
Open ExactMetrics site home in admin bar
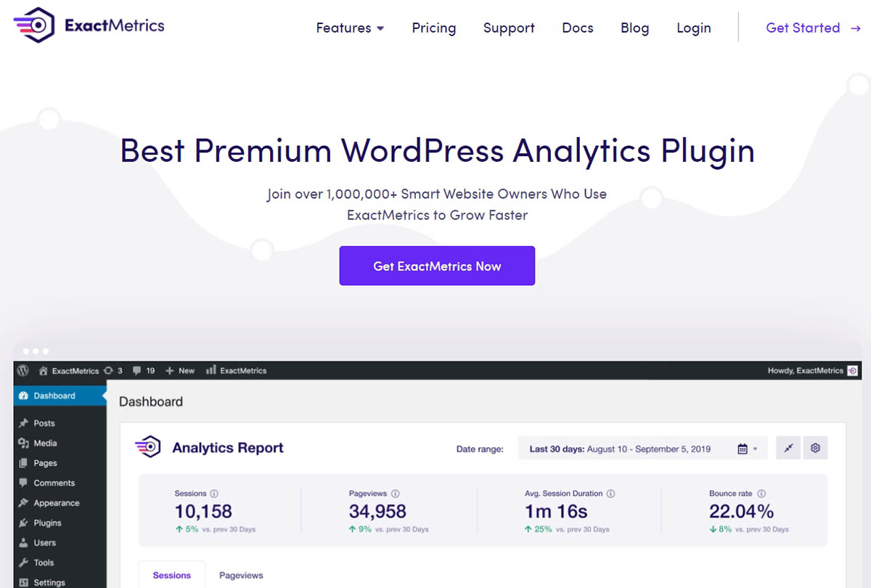pyautogui.click(x=68, y=370)
